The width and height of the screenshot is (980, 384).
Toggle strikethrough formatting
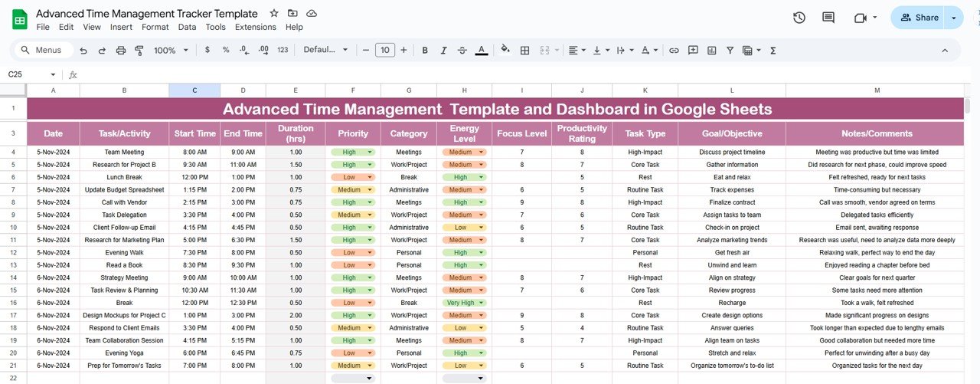pyautogui.click(x=462, y=51)
